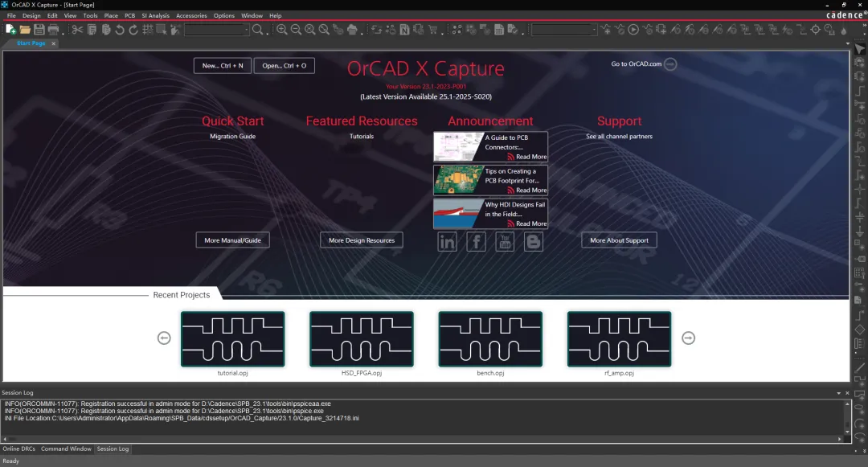Click the crosshair target toolbar icon
Viewport: 868px width, 467px height.
816,29
